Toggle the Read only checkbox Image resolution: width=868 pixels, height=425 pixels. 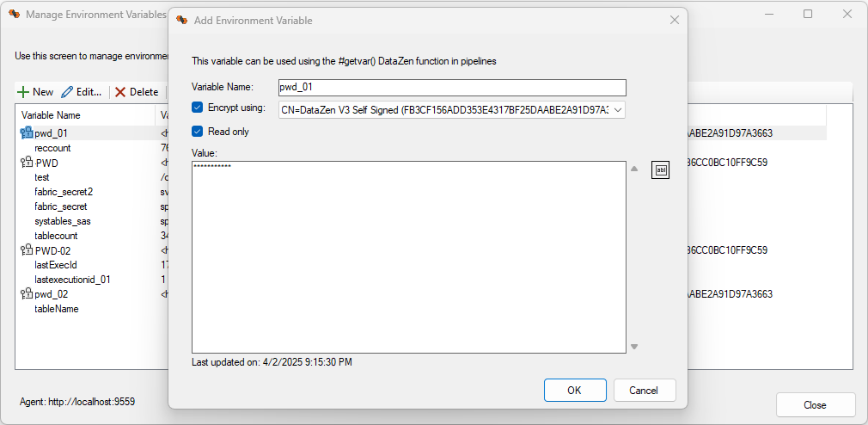click(197, 132)
